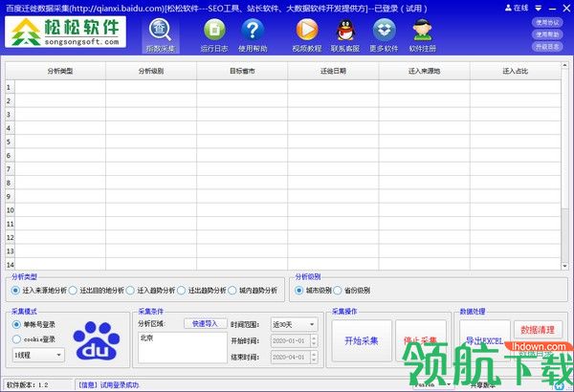Open the 使用协议 pill button
This screenshot has width=574, height=392.
pos(547,22)
